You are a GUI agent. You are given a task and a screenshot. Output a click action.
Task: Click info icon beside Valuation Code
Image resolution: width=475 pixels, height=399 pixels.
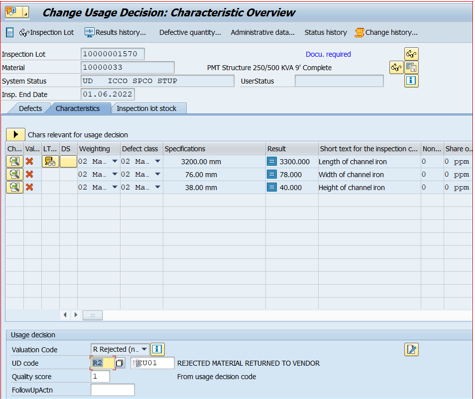pos(157,349)
